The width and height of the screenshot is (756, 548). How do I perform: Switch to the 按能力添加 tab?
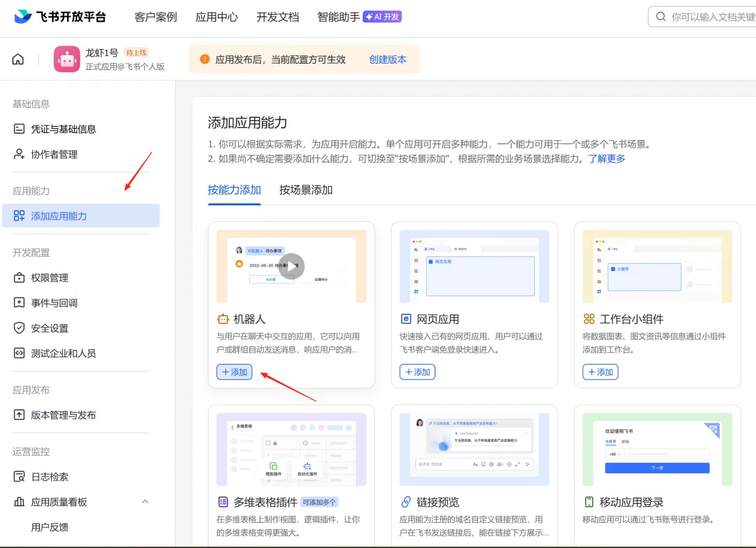click(234, 190)
